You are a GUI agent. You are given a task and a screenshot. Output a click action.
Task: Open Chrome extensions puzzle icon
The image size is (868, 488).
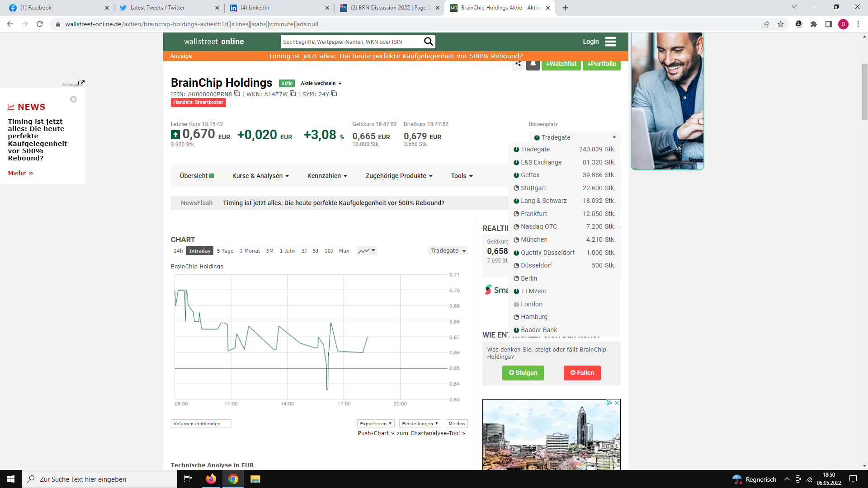[814, 24]
